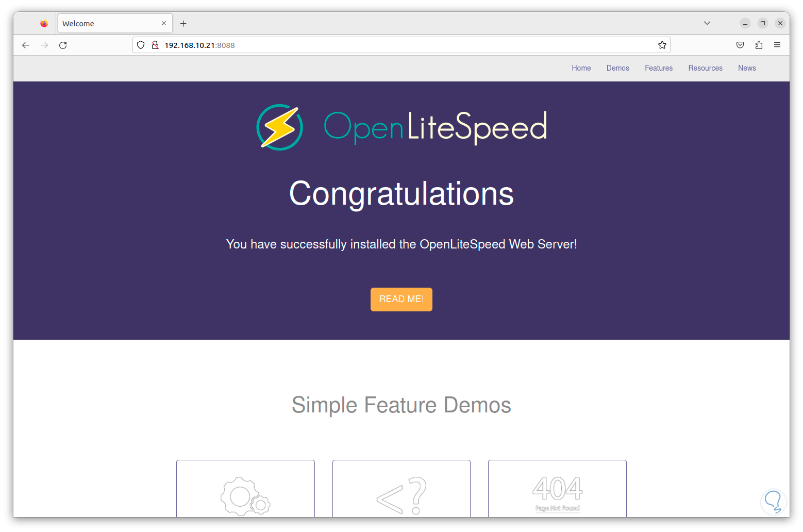
Task: Go forward to the next page
Action: click(44, 45)
